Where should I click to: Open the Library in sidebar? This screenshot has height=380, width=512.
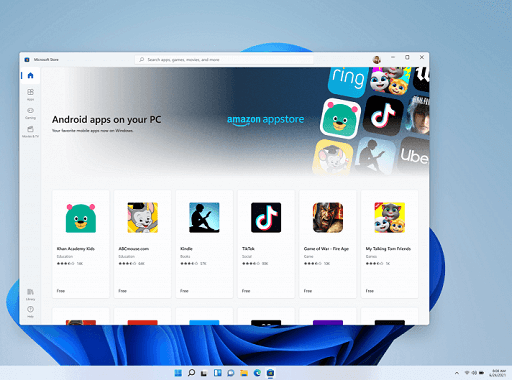click(30, 294)
